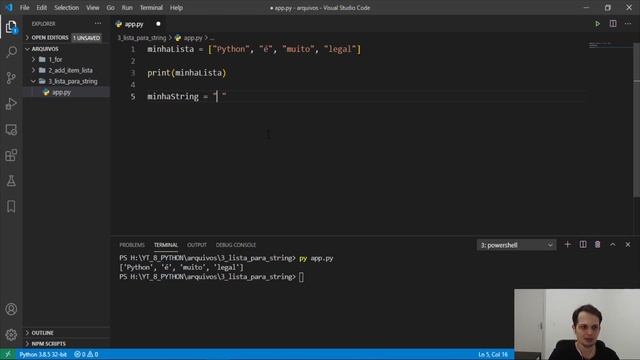
Task: Select app.py in the file tree
Action: click(x=61, y=92)
